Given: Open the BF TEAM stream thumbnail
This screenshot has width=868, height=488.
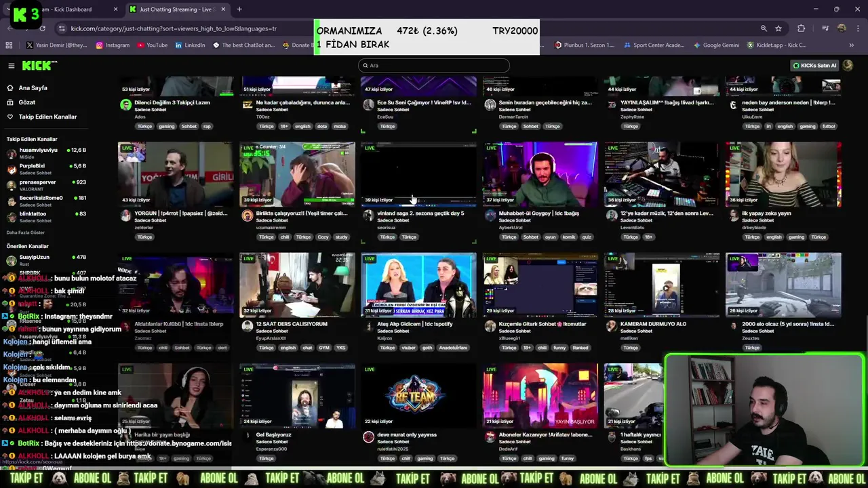Looking at the screenshot, I should point(418,396).
